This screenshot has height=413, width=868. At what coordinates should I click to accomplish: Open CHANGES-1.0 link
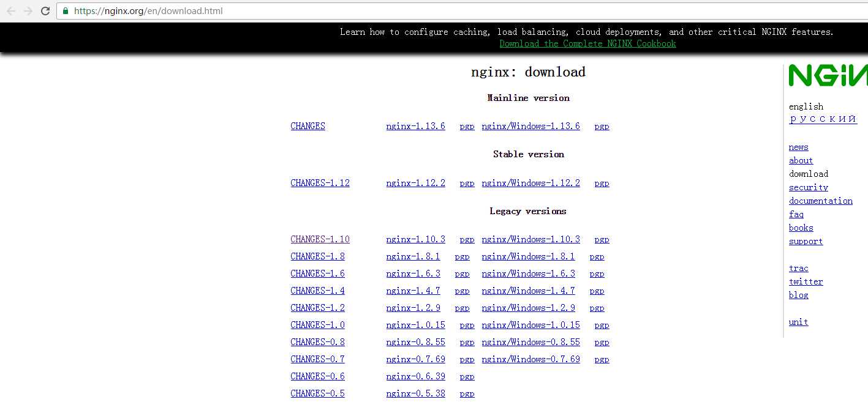(317, 325)
